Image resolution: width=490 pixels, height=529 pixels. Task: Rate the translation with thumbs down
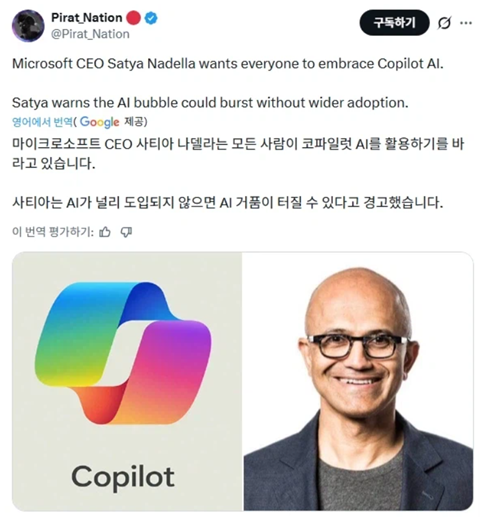(x=127, y=232)
